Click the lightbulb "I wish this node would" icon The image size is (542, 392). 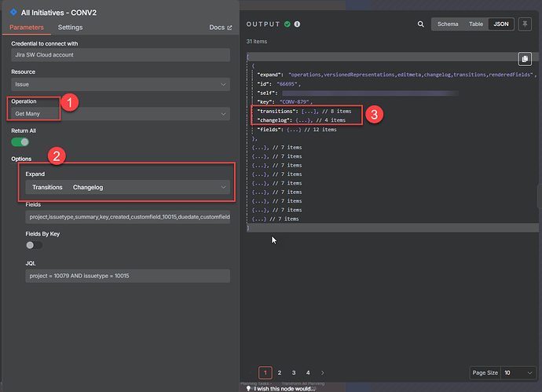248,389
